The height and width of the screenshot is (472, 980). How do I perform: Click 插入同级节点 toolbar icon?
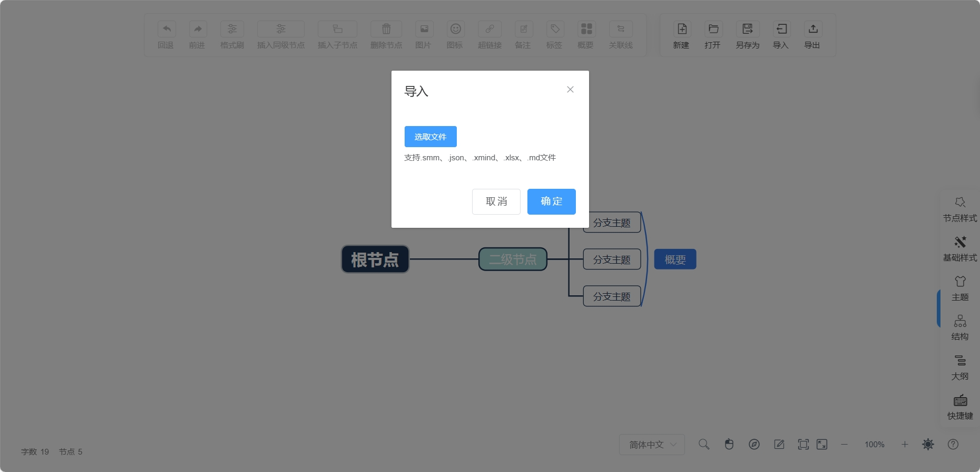pos(281,29)
